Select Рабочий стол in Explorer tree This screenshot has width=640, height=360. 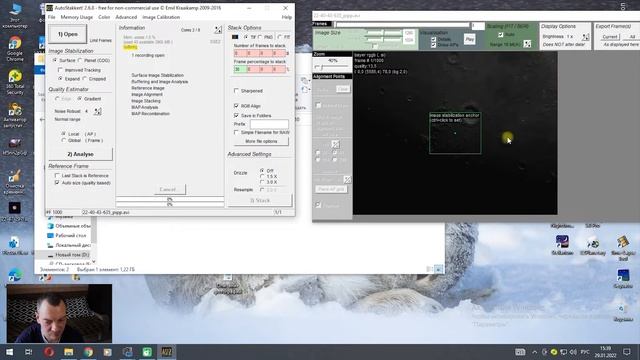(67, 236)
